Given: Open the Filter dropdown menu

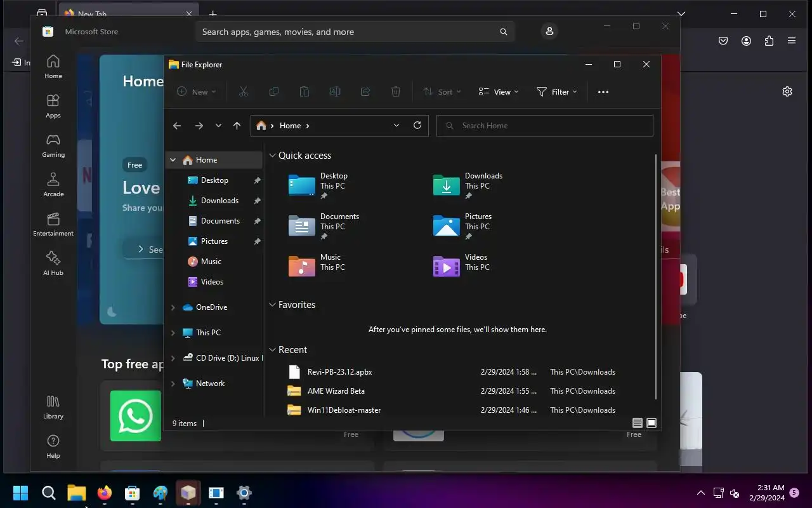Looking at the screenshot, I should point(557,91).
